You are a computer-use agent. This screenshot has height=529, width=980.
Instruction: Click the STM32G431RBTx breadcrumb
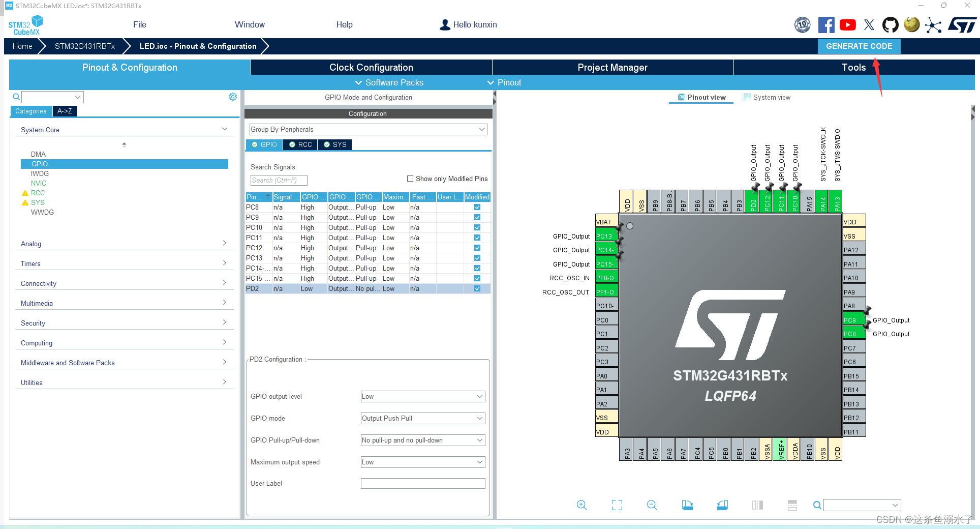point(85,46)
